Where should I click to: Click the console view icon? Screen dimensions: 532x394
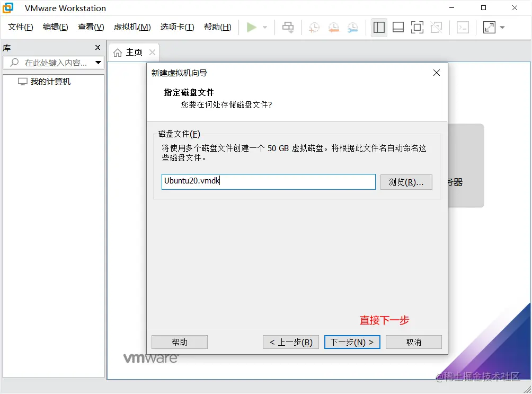[x=463, y=27]
